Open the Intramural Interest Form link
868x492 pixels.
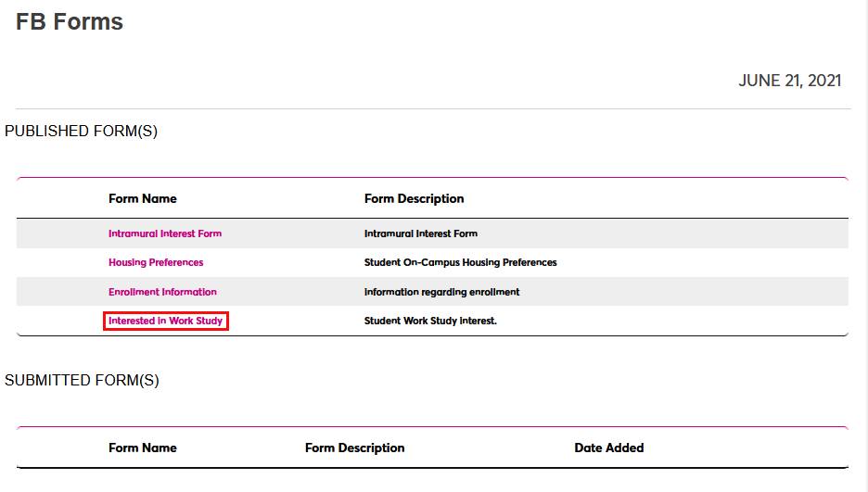click(165, 233)
